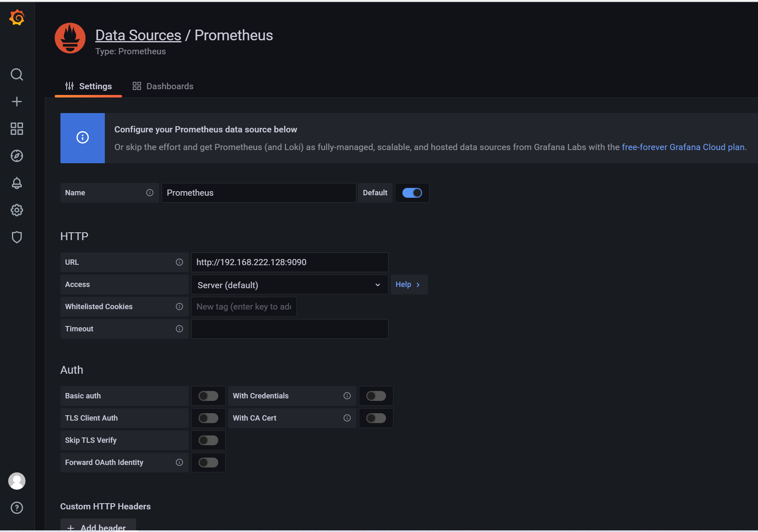Turn off the Default data source toggle
Image resolution: width=758 pixels, height=532 pixels.
tap(412, 193)
